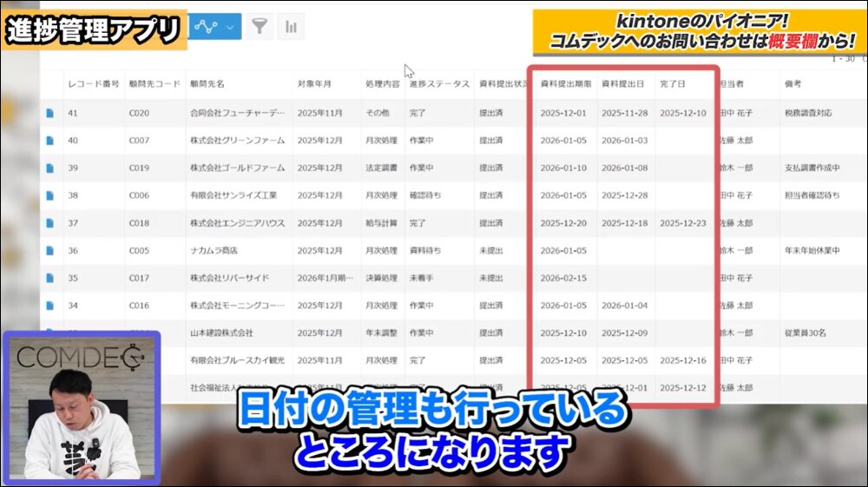
Task: Click the 完了日 column header
Action: click(673, 84)
